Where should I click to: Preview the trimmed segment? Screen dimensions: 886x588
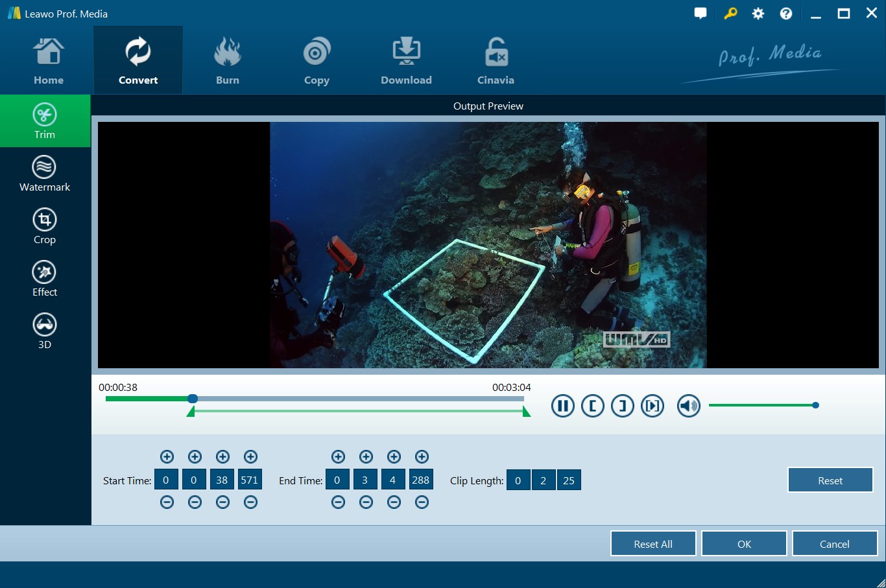[653, 405]
